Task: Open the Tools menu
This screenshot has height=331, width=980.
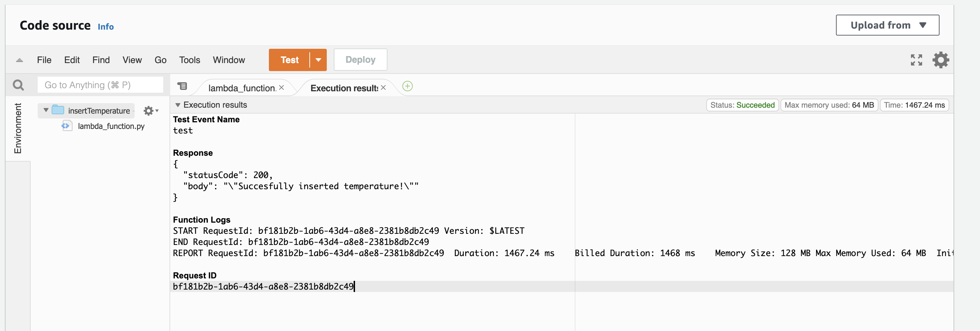Action: tap(189, 60)
